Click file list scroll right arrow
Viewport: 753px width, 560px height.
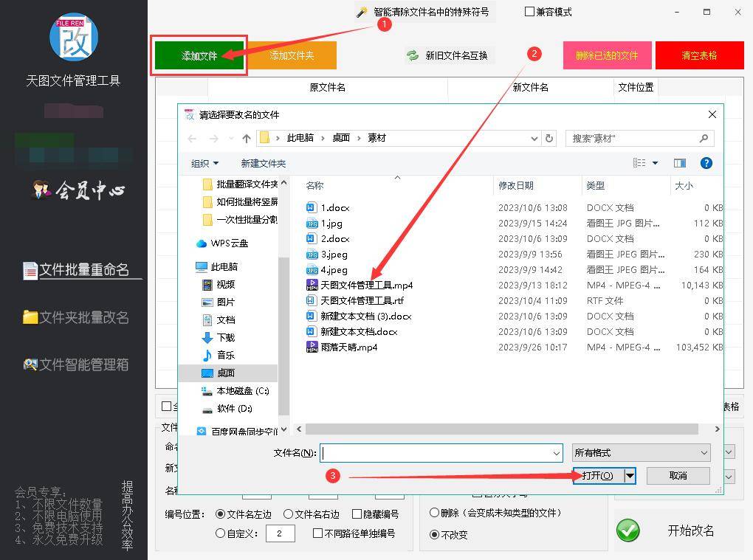(x=717, y=429)
